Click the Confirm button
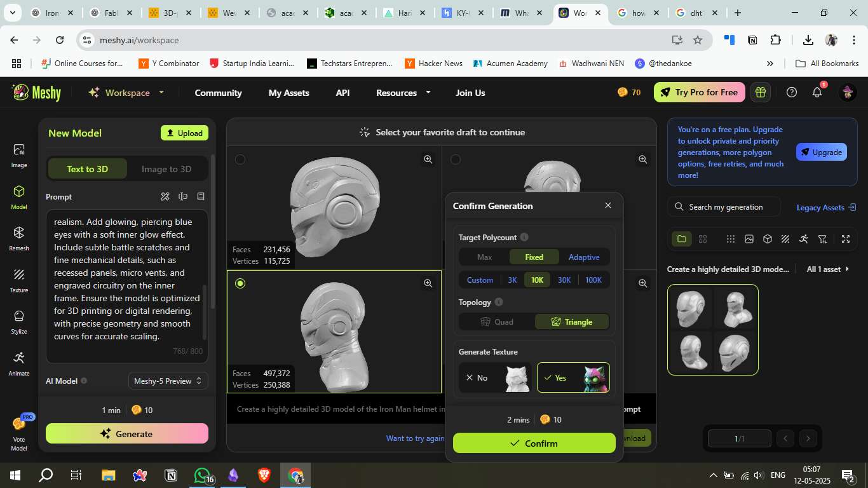Screen dimensions: 868x488 tap(534, 443)
